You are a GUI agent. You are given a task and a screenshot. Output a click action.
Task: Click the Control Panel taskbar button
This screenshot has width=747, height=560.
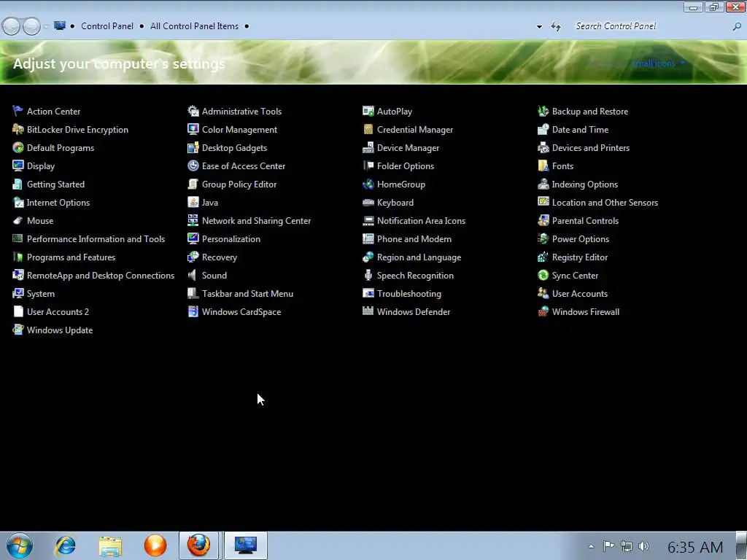(x=246, y=545)
